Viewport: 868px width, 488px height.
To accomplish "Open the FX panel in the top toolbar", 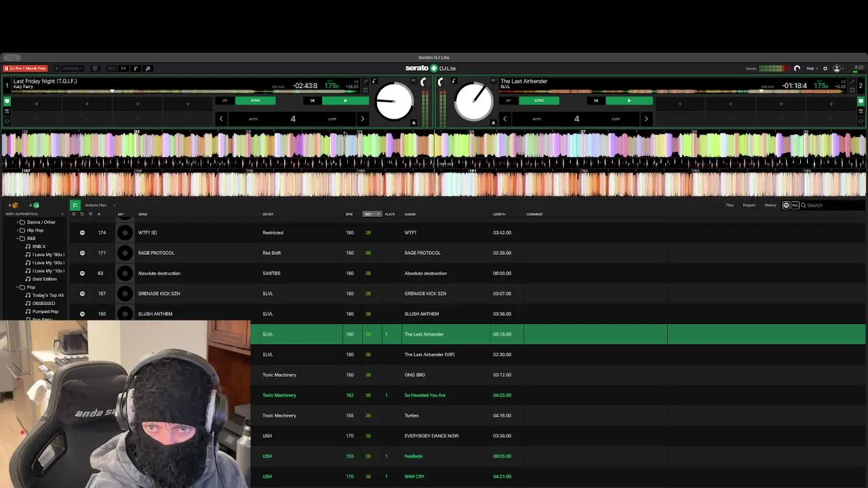I will tap(123, 68).
